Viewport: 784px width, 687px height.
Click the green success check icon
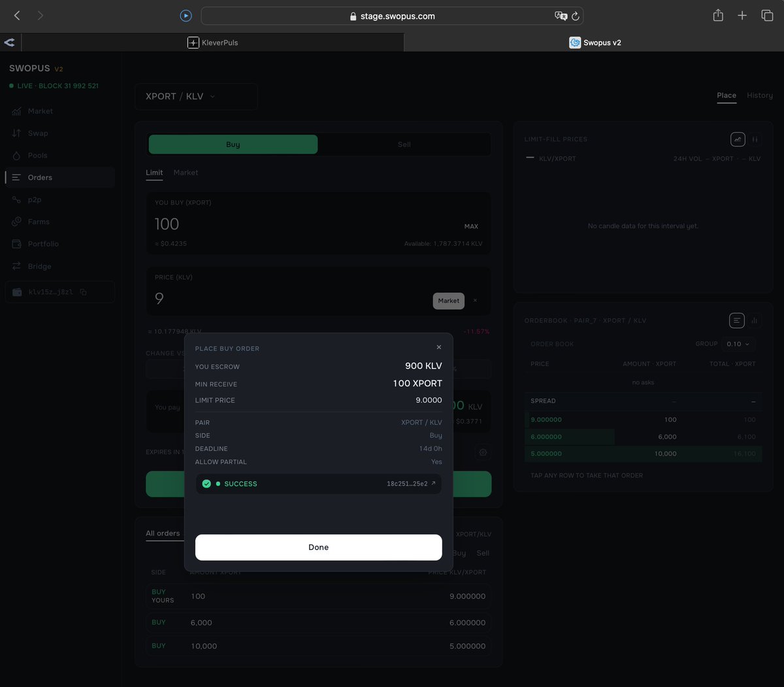206,484
